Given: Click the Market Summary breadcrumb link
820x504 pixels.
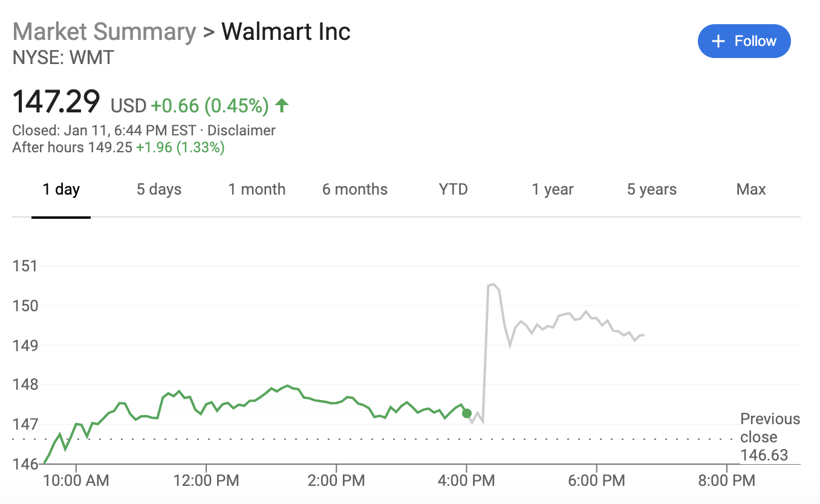Looking at the screenshot, I should (x=104, y=31).
